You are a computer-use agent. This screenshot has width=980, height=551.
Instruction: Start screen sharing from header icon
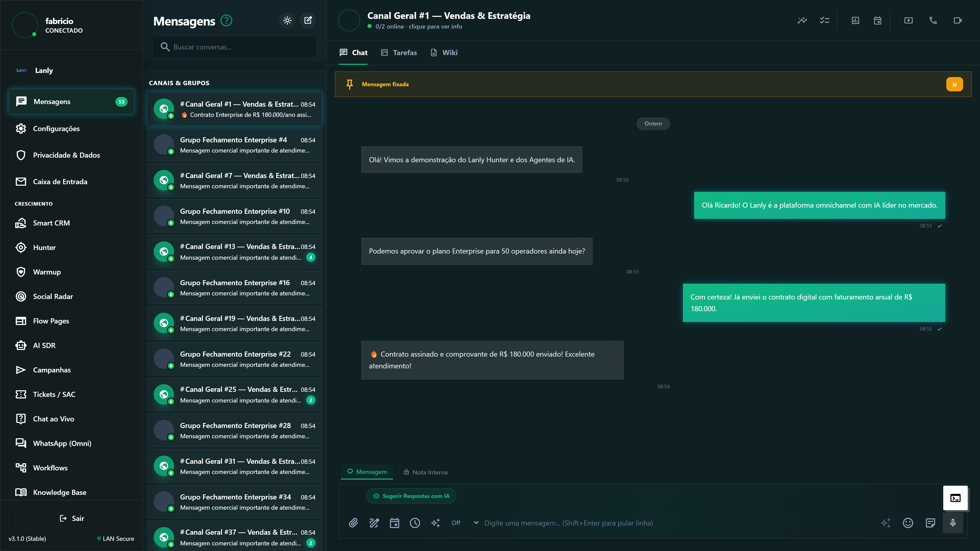click(909, 20)
